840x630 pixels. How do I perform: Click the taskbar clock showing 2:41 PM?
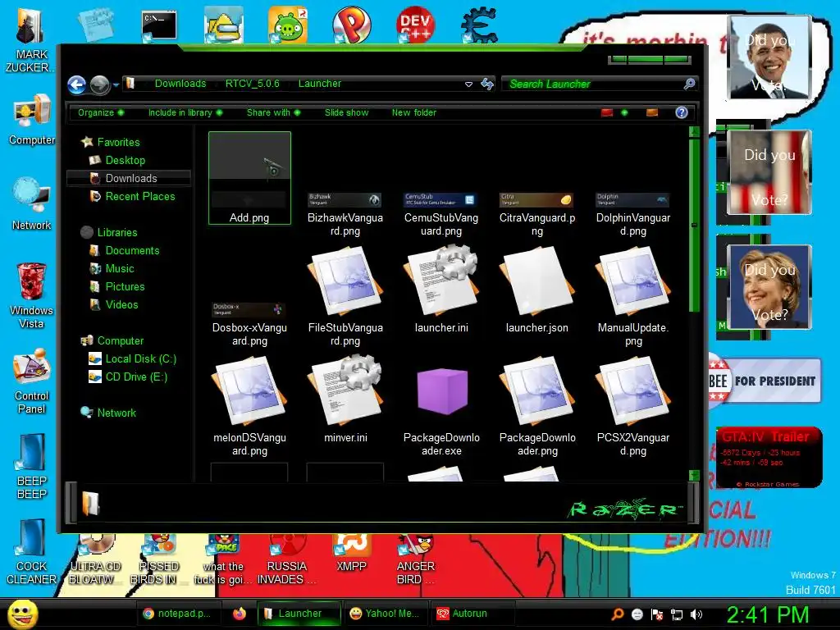pos(768,614)
